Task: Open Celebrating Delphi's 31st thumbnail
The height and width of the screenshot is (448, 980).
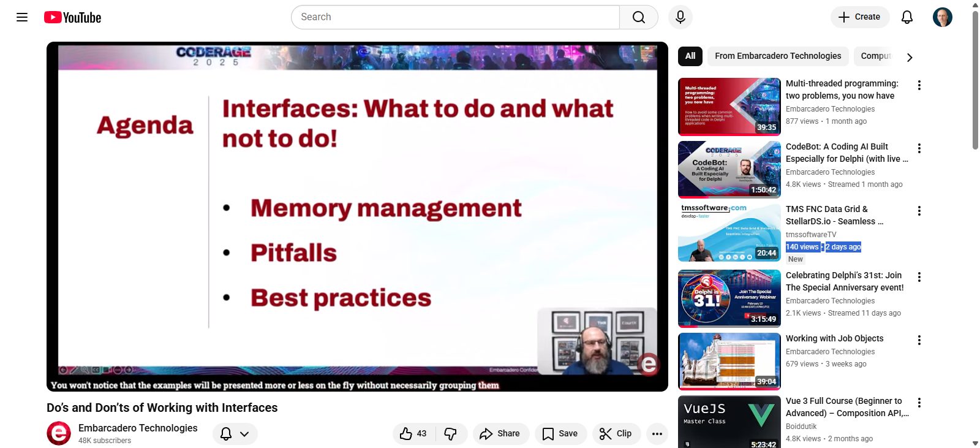Action: click(729, 298)
